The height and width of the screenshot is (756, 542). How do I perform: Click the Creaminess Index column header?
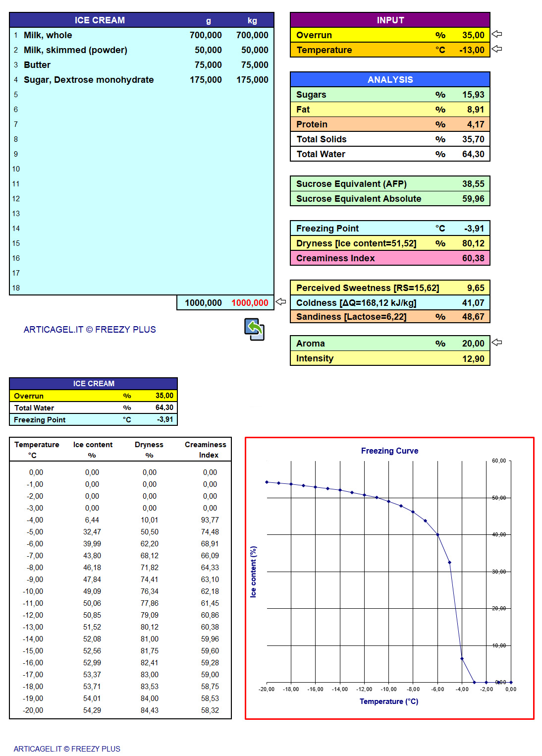click(206, 450)
